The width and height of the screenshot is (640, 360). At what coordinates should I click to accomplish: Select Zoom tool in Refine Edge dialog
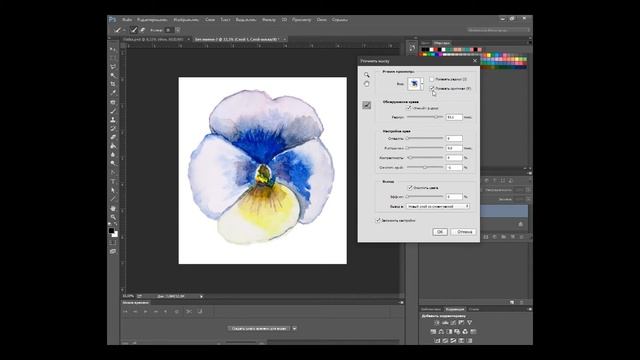(367, 75)
